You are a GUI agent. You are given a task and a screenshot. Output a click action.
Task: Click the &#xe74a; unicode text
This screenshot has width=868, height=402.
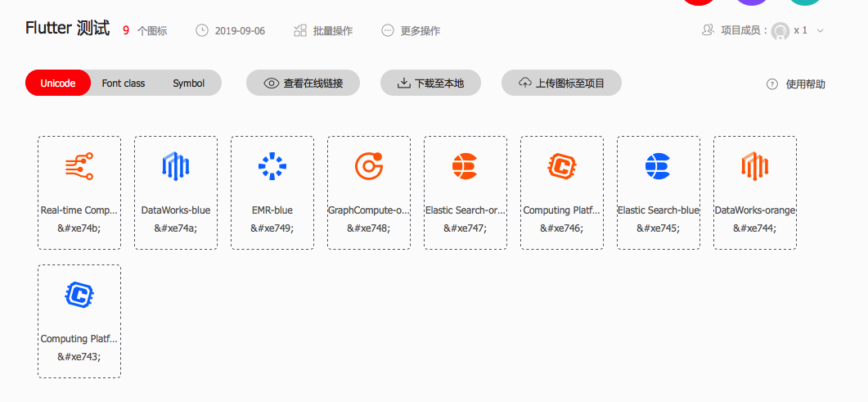tap(176, 228)
